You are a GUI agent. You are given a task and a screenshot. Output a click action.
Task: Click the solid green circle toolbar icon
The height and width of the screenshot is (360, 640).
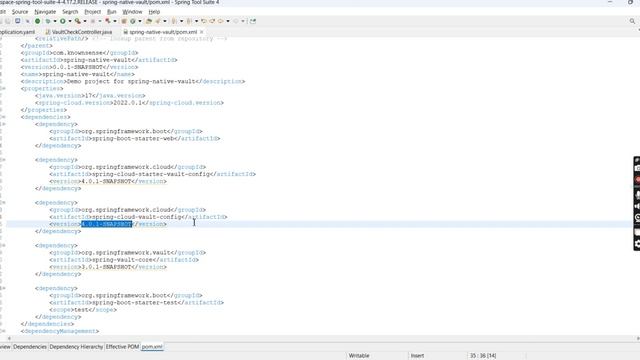pos(38,21)
